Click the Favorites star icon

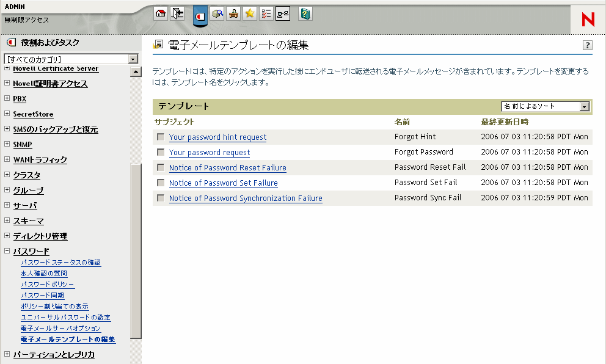click(249, 13)
